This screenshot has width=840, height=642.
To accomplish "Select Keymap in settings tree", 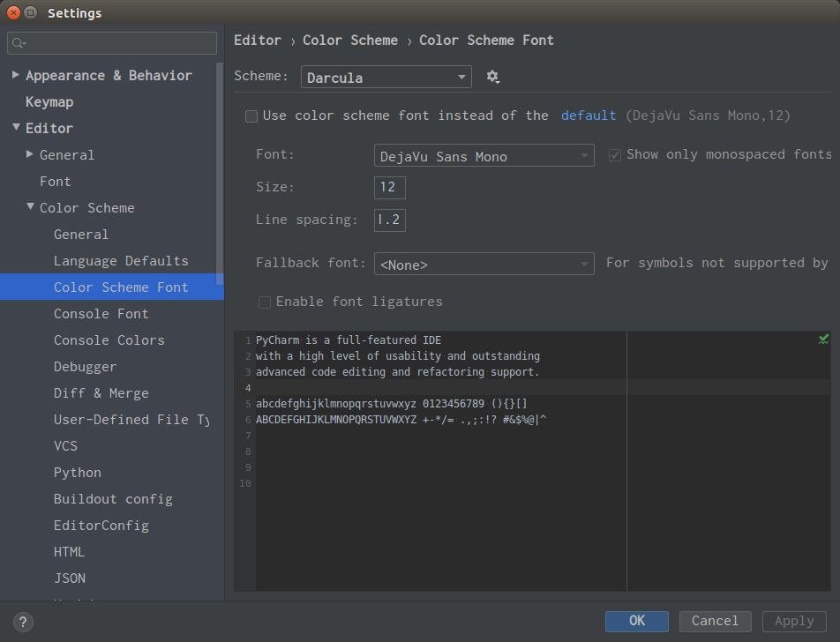I will (x=49, y=101).
